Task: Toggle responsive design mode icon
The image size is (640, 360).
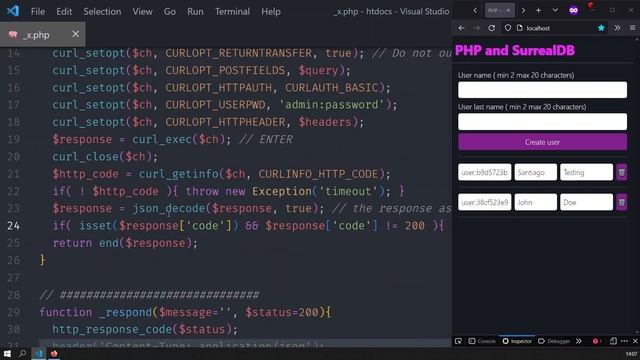Action: [x=613, y=341]
